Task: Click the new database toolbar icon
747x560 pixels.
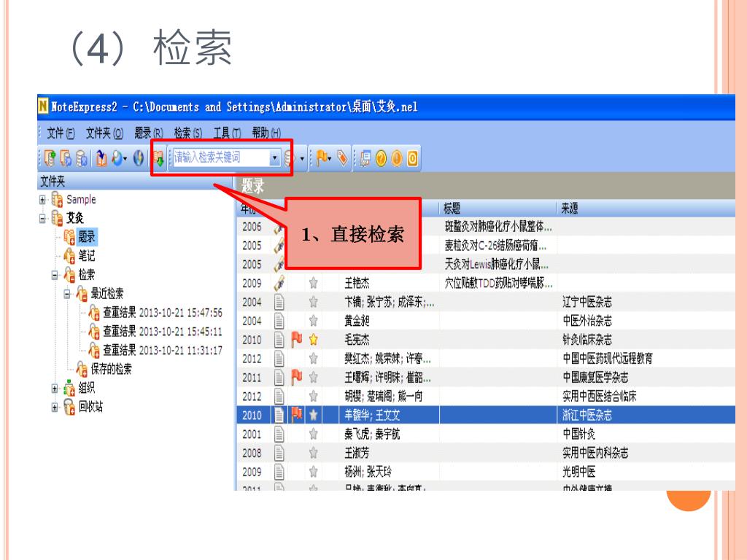Action: (x=50, y=158)
